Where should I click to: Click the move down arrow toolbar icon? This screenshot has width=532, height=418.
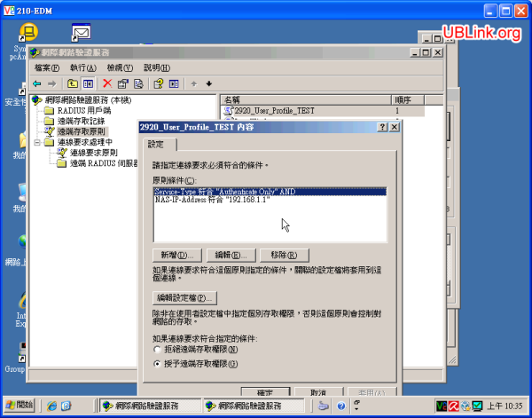pyautogui.click(x=208, y=83)
